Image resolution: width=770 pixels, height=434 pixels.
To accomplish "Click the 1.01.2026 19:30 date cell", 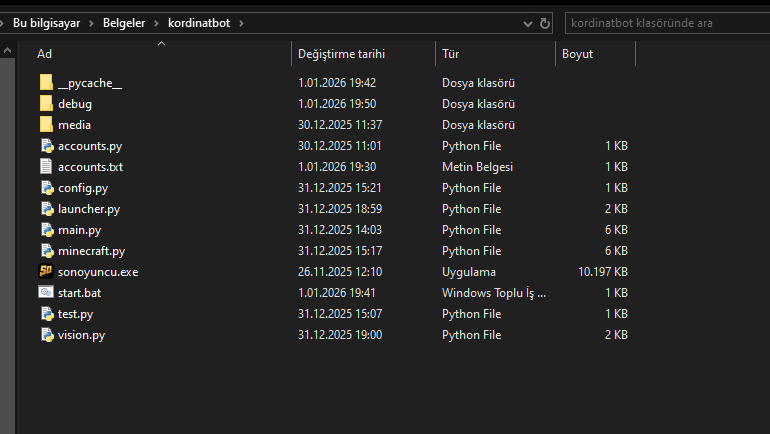I will click(x=337, y=167).
